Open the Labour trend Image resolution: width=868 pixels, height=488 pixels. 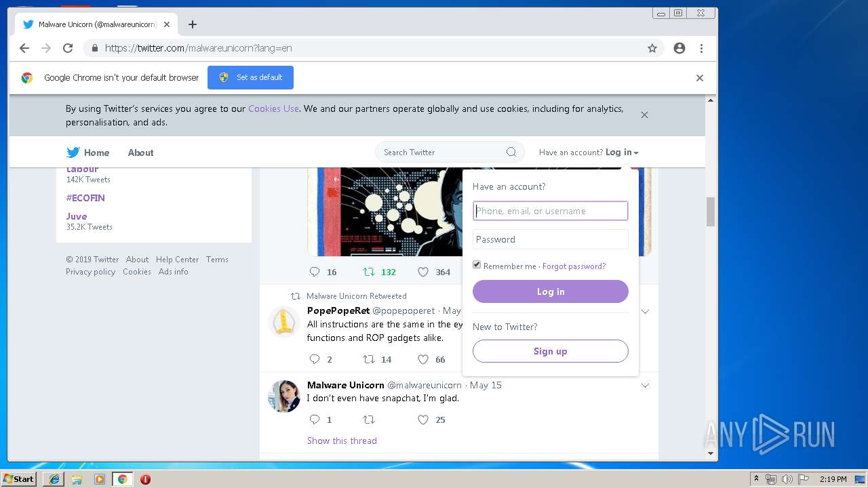(x=82, y=170)
